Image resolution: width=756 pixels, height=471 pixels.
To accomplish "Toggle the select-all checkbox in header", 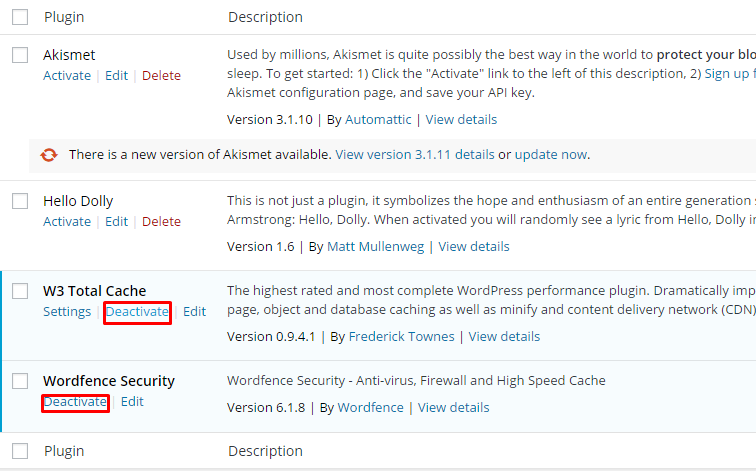I will (20, 17).
